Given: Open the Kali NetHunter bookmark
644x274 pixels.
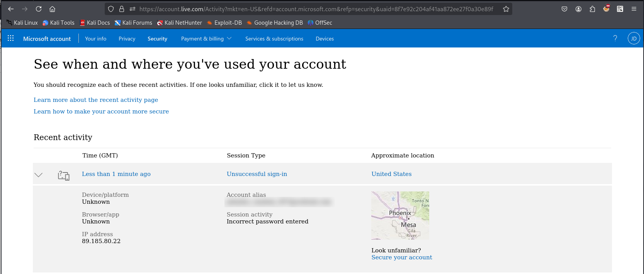Looking at the screenshot, I should click(179, 23).
